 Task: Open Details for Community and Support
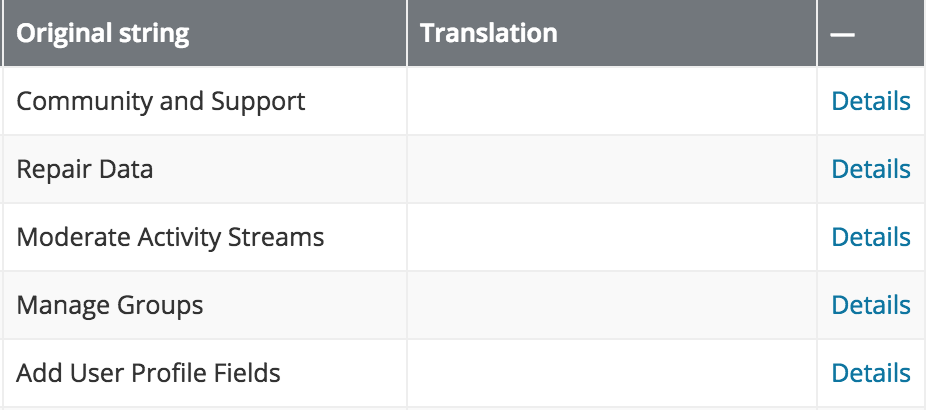tap(871, 101)
